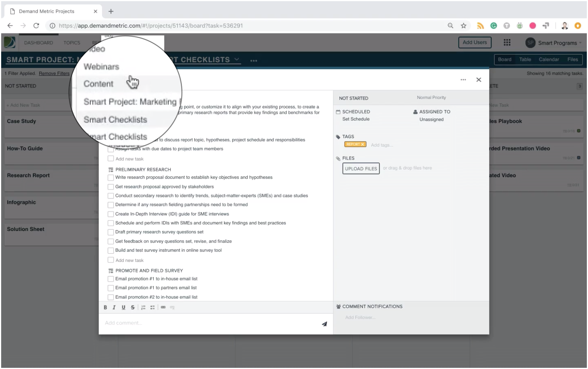Apply bold formatting in comment editor
This screenshot has width=588, height=369.
pos(105,307)
